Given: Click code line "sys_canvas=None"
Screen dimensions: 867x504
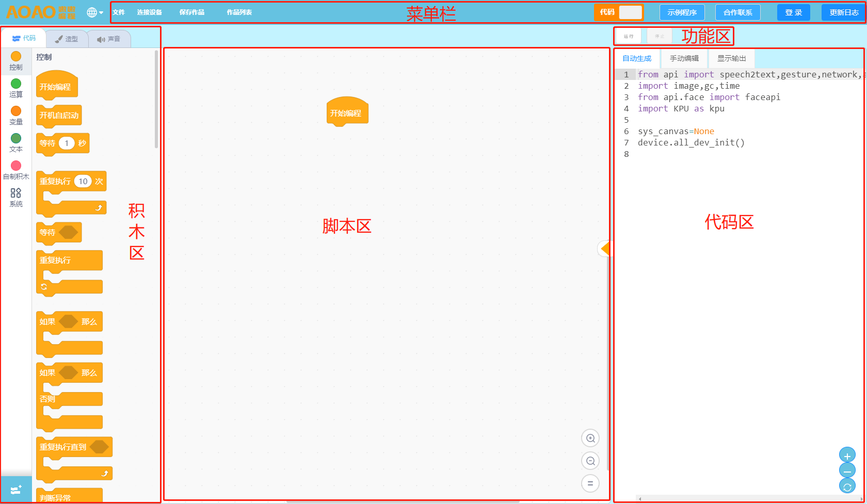Looking at the screenshot, I should pos(676,131).
